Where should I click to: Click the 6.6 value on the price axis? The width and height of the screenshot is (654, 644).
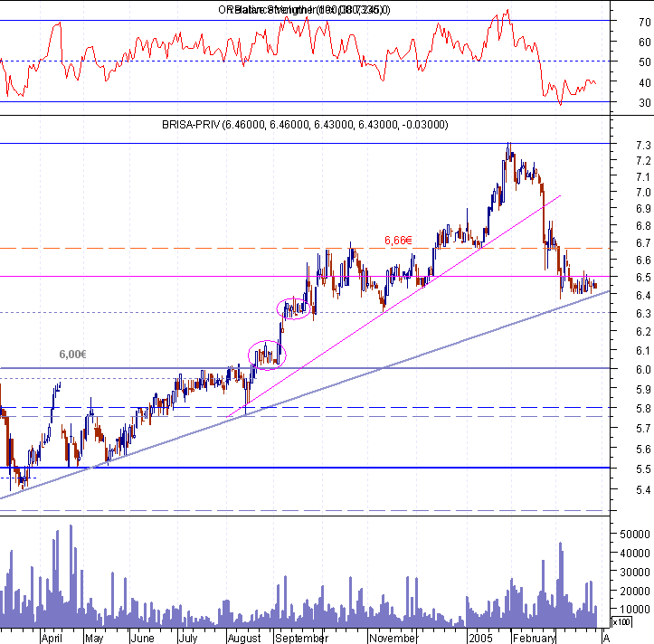pyautogui.click(x=643, y=260)
